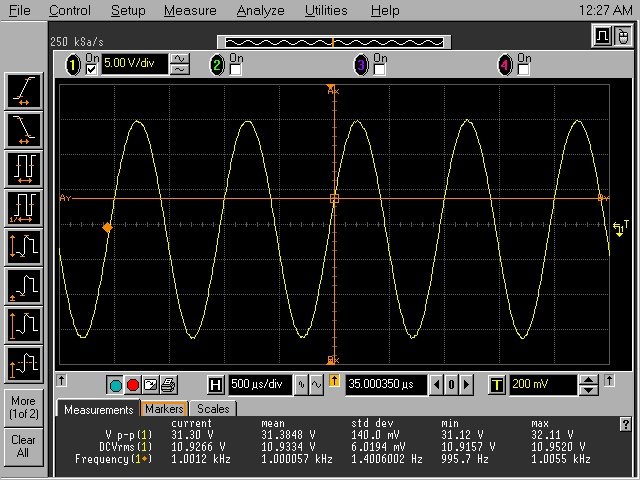
Task: Open trigger setup with the T button
Action: [496, 385]
